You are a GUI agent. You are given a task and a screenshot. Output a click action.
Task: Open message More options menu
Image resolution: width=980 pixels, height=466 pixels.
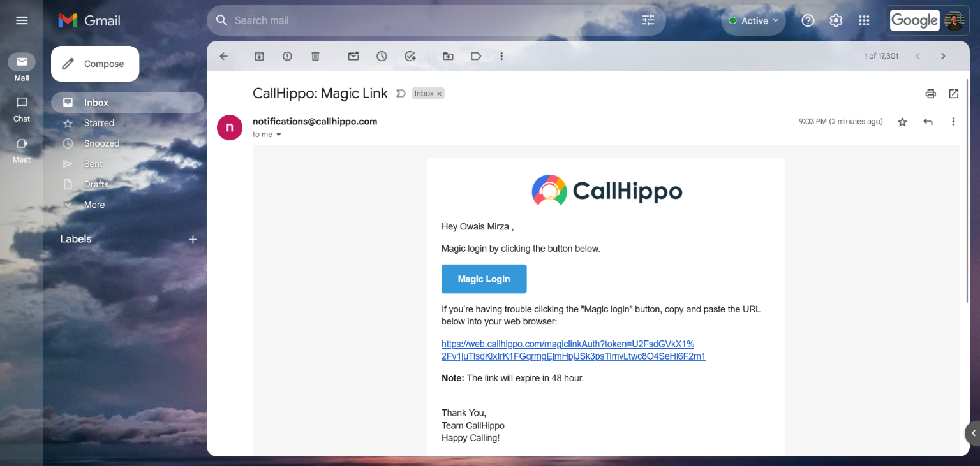[953, 122]
